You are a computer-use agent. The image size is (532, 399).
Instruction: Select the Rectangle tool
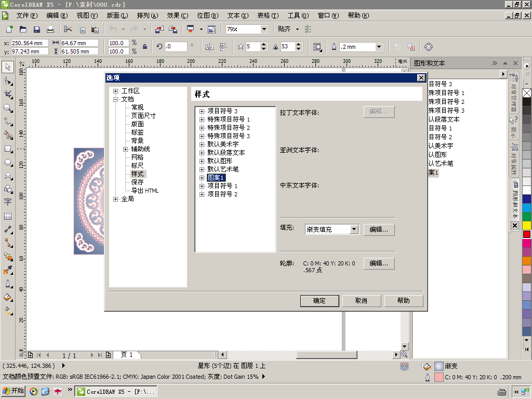(8, 149)
